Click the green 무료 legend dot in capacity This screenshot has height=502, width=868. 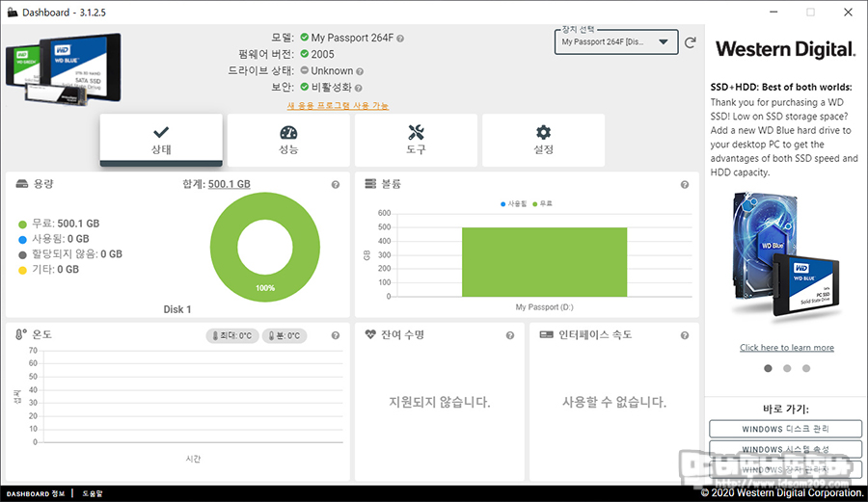point(23,225)
